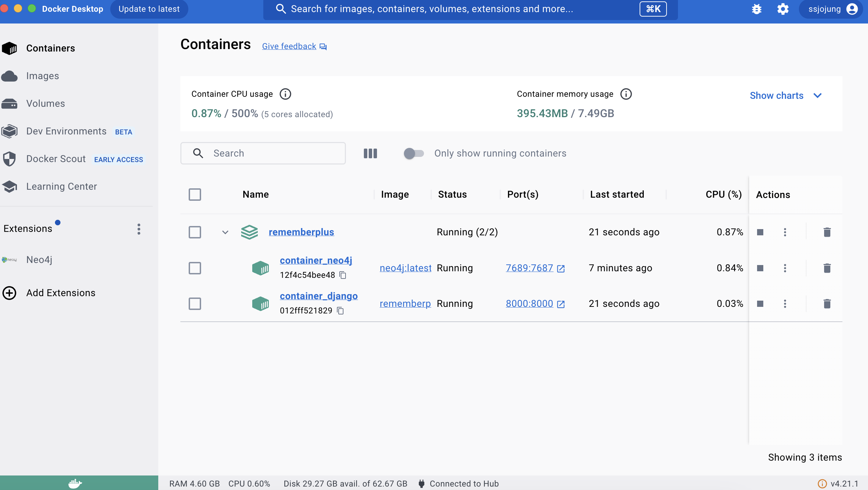Viewport: 868px width, 490px height.
Task: Go to Images section
Action: (x=43, y=76)
